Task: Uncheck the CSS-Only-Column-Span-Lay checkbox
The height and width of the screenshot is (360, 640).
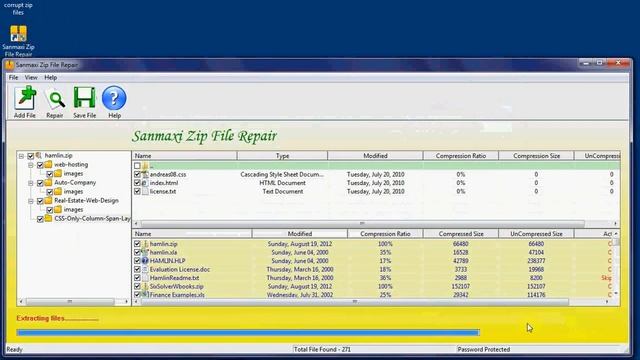Action: (40, 219)
